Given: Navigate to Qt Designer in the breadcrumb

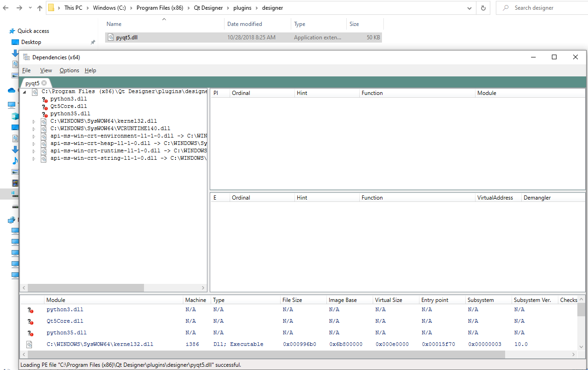Looking at the screenshot, I should [208, 8].
